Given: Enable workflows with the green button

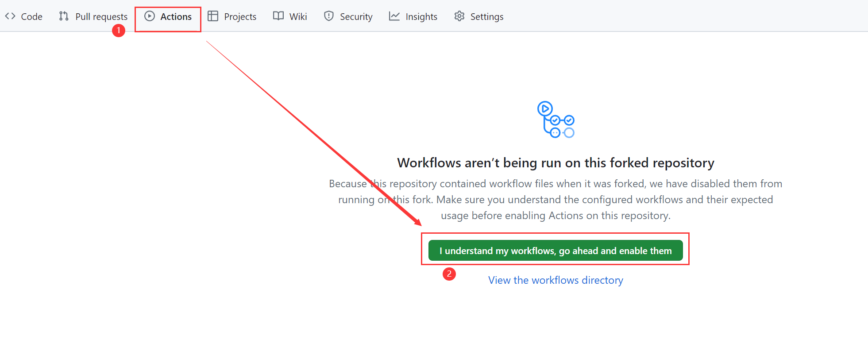Looking at the screenshot, I should (556, 251).
